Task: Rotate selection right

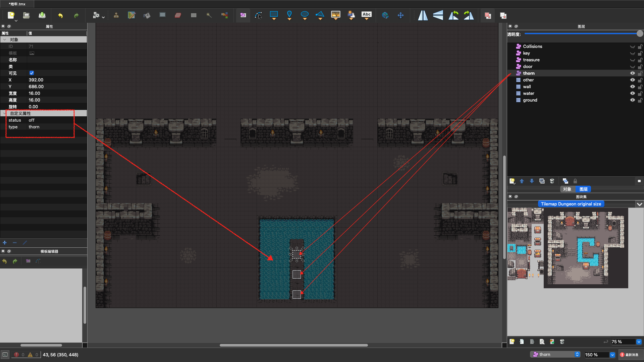Action: click(469, 15)
